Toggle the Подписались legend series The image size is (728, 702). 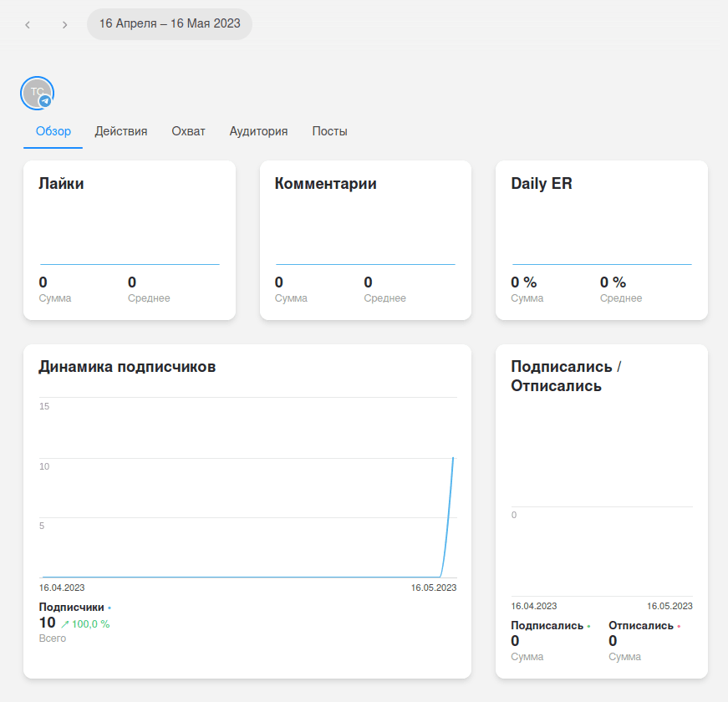click(x=547, y=626)
